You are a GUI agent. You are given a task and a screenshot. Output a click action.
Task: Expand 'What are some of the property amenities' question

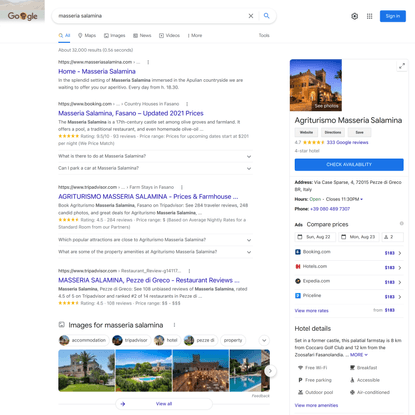[155, 252]
